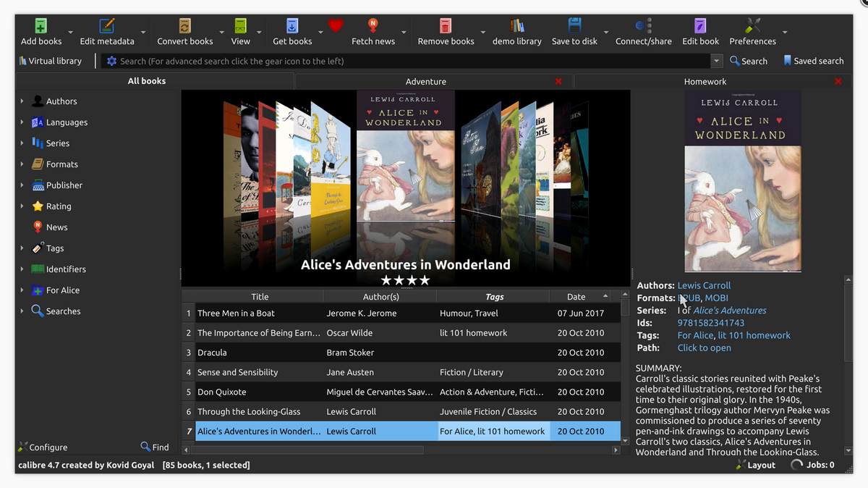The width and height of the screenshot is (868, 488).
Task: Click the Add books toolbar icon
Action: (41, 27)
